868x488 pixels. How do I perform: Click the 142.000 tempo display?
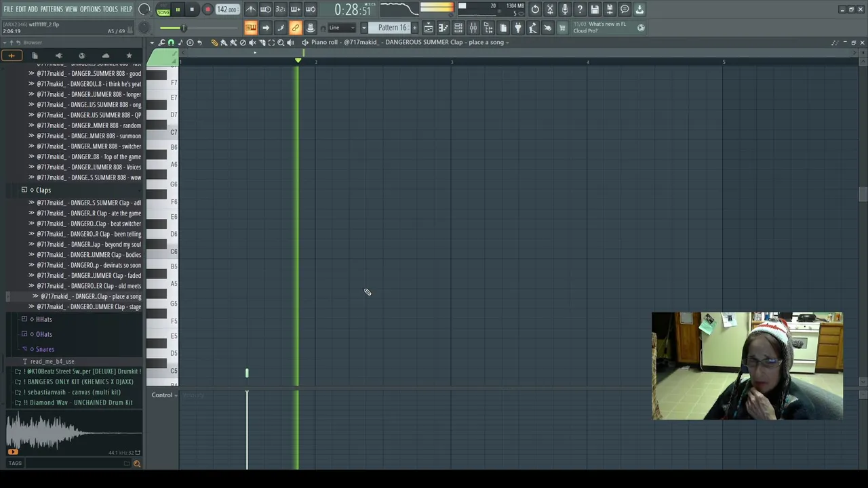click(x=227, y=9)
